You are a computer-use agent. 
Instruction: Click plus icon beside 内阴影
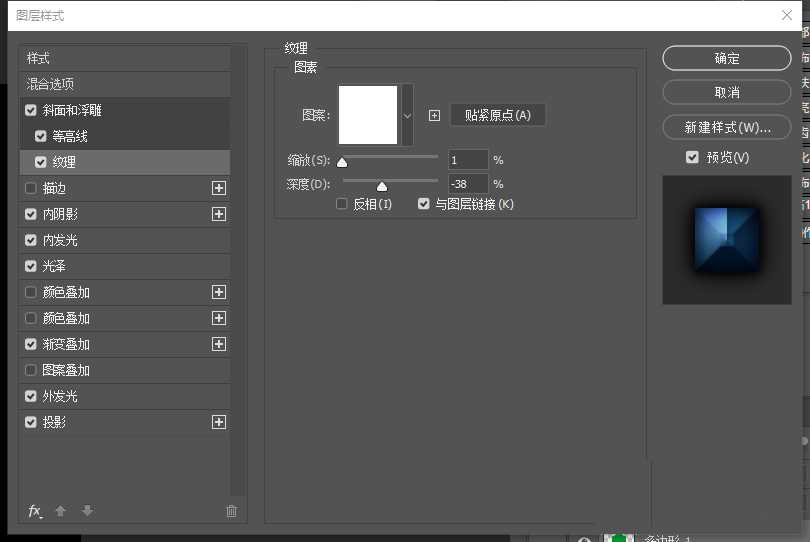[x=219, y=214]
